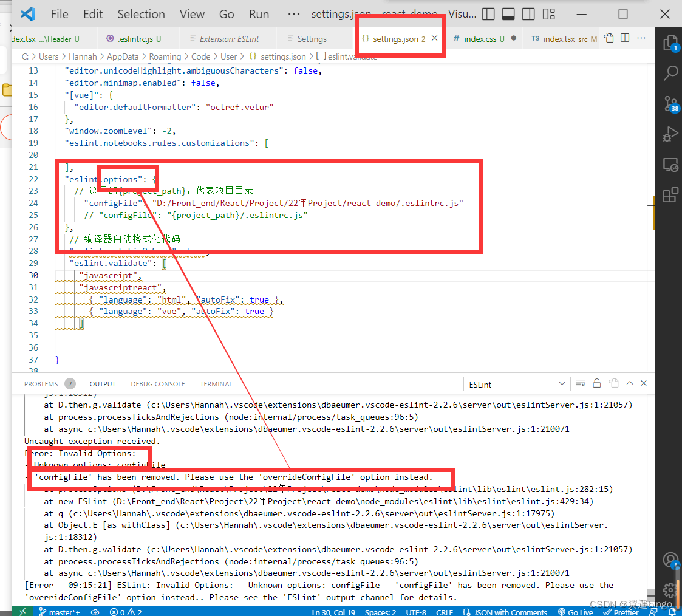Open the eslint.validate breadcrumb dropdown
Viewport: 682px width, 616px height.
347,56
